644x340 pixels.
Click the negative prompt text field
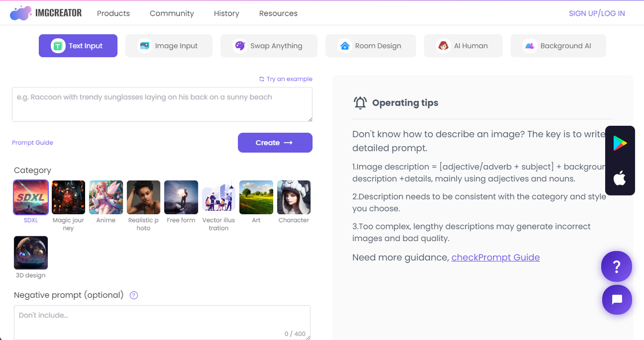click(x=162, y=322)
